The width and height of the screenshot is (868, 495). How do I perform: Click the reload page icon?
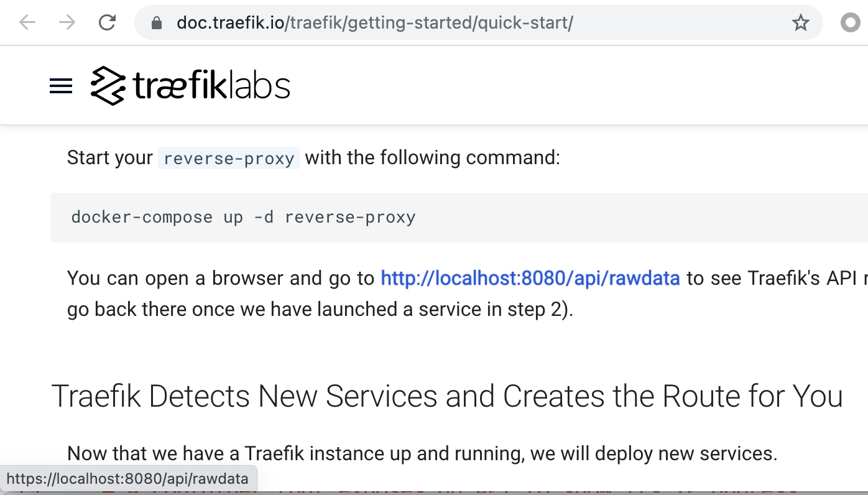pyautogui.click(x=107, y=22)
